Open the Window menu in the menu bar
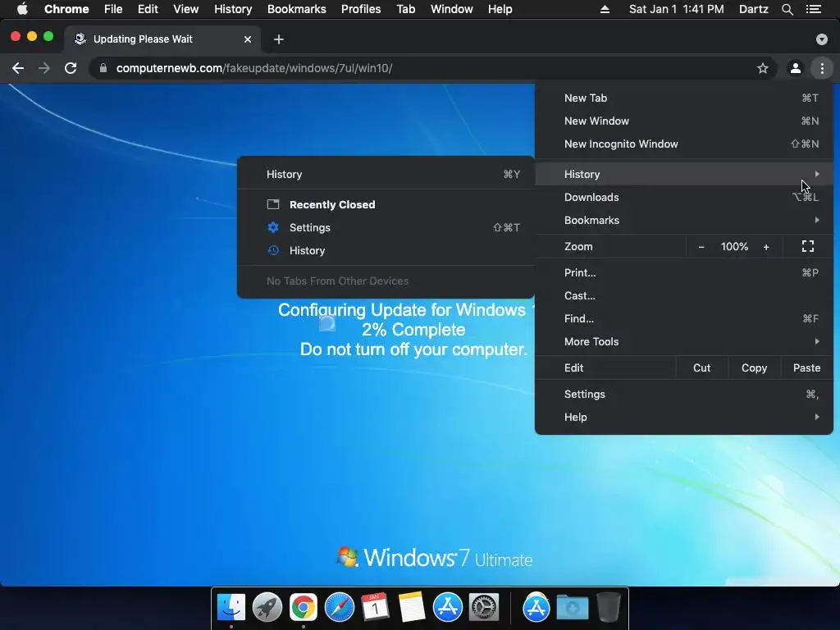This screenshot has height=630, width=840. pos(452,9)
